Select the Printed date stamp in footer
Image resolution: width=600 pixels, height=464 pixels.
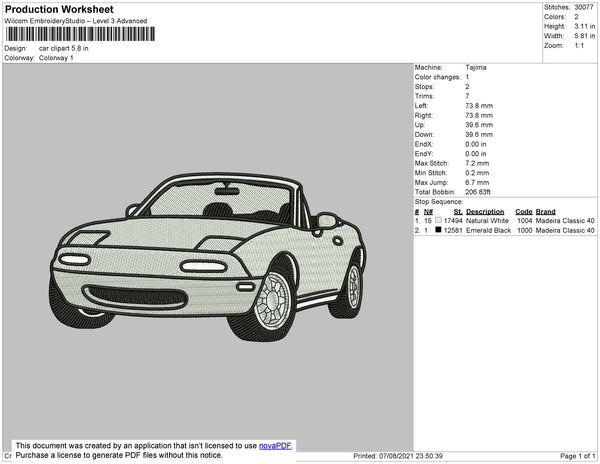pyautogui.click(x=397, y=456)
